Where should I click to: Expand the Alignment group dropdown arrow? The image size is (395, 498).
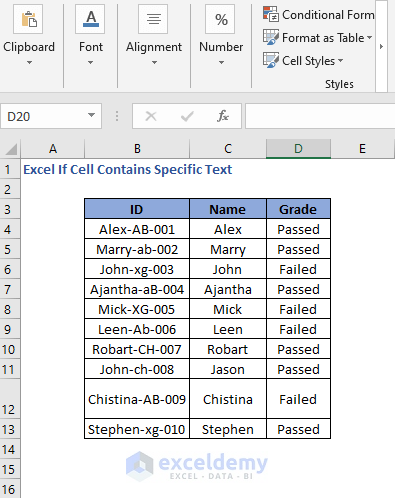[x=154, y=62]
